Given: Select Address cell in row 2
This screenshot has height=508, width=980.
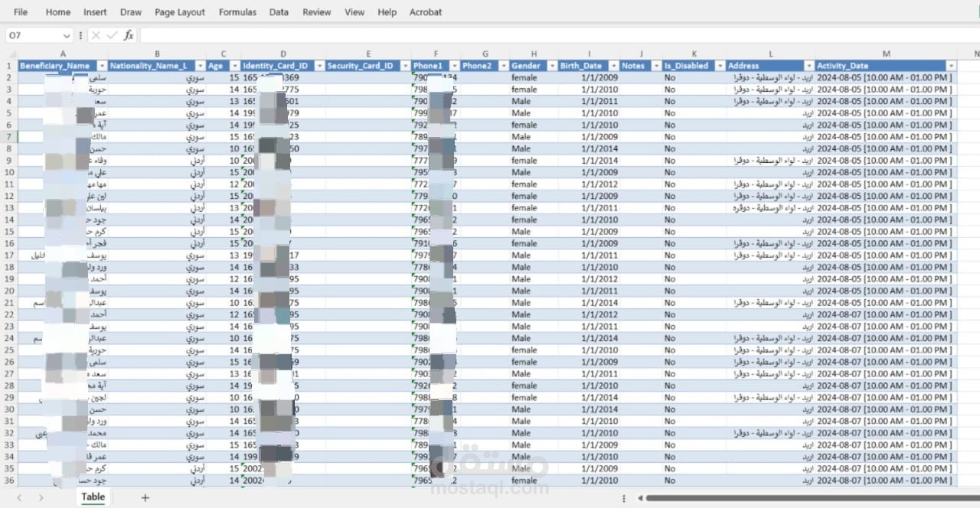Looking at the screenshot, I should 770,77.
